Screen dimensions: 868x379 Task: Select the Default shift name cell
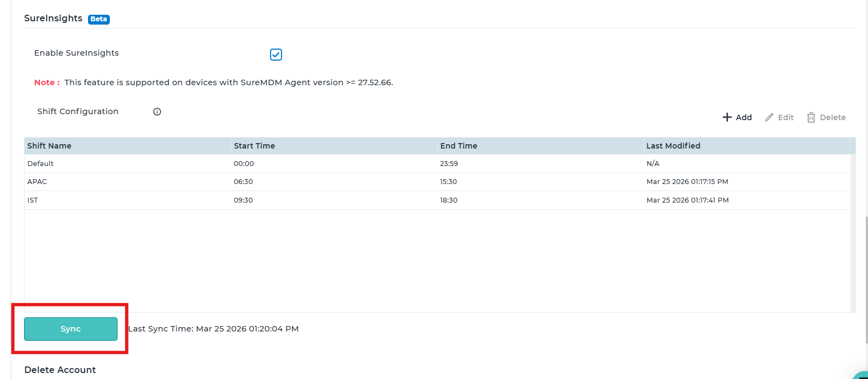click(x=40, y=164)
